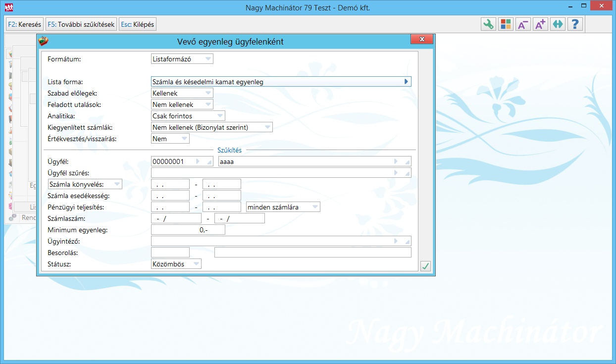Open help with the question mark icon

(x=575, y=24)
